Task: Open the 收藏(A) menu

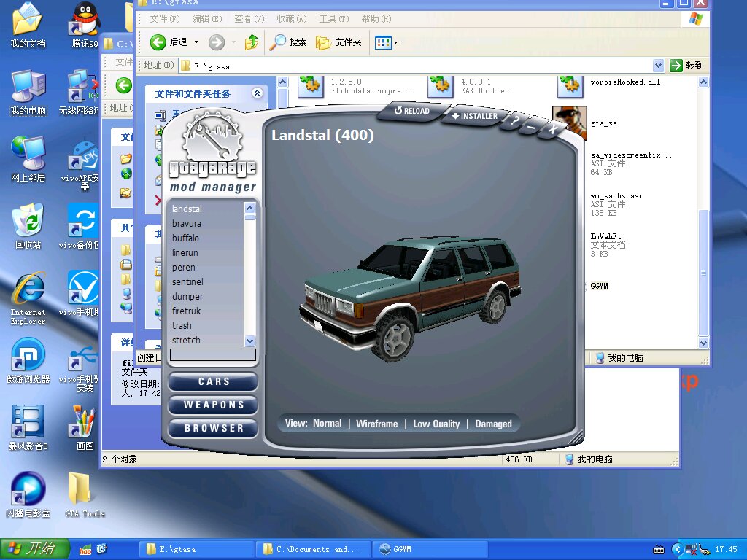Action: pyautogui.click(x=292, y=18)
